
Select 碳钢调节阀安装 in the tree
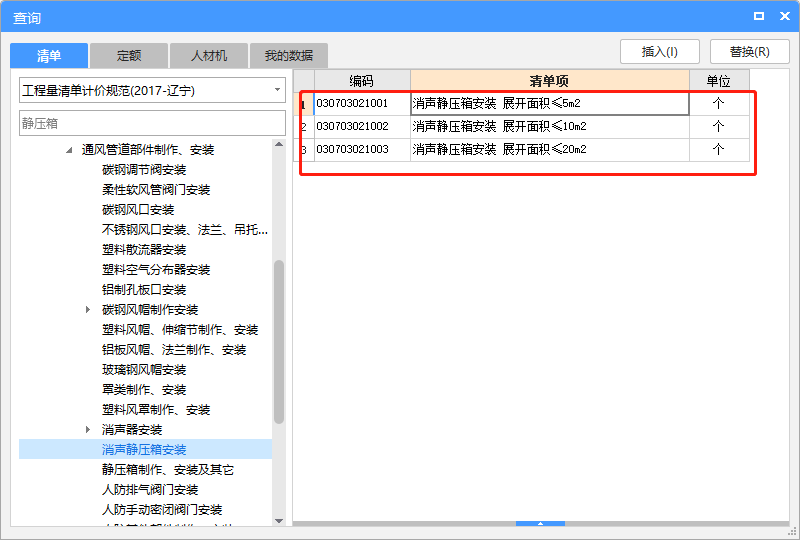click(x=144, y=170)
